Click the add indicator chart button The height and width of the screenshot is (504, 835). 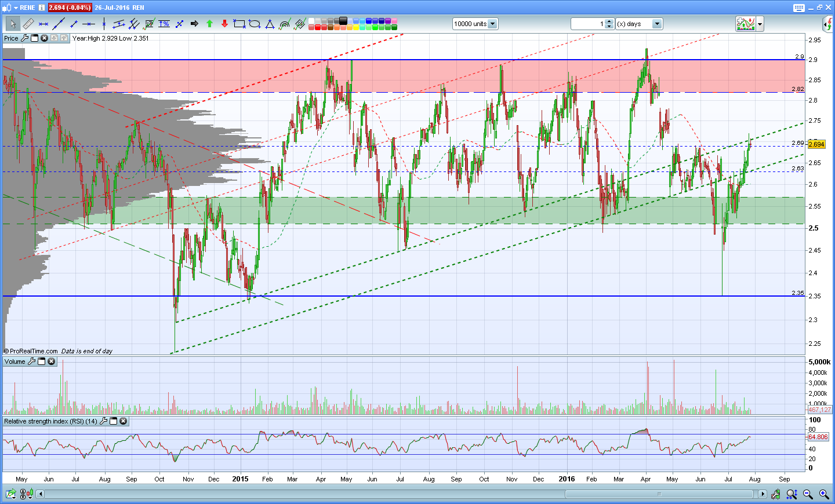pyautogui.click(x=746, y=24)
